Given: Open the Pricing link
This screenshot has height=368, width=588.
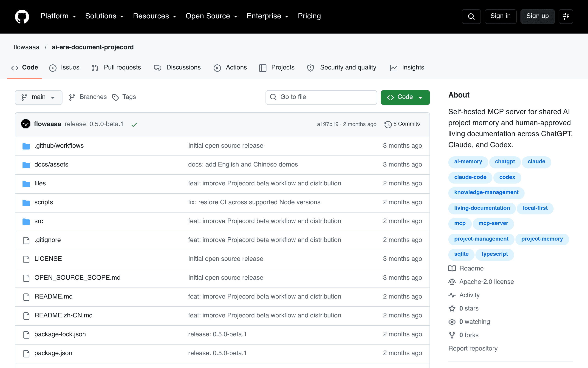Looking at the screenshot, I should [x=309, y=16].
